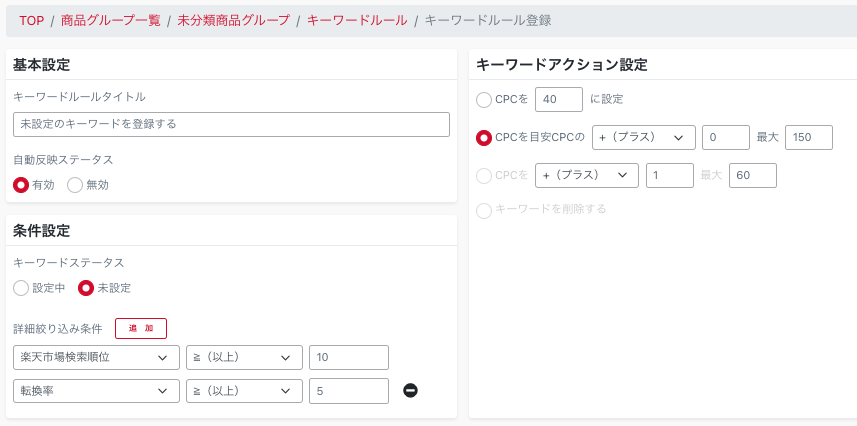Click the 追加 button to add condition
Image resolution: width=857 pixels, height=426 pixels.
tap(140, 328)
